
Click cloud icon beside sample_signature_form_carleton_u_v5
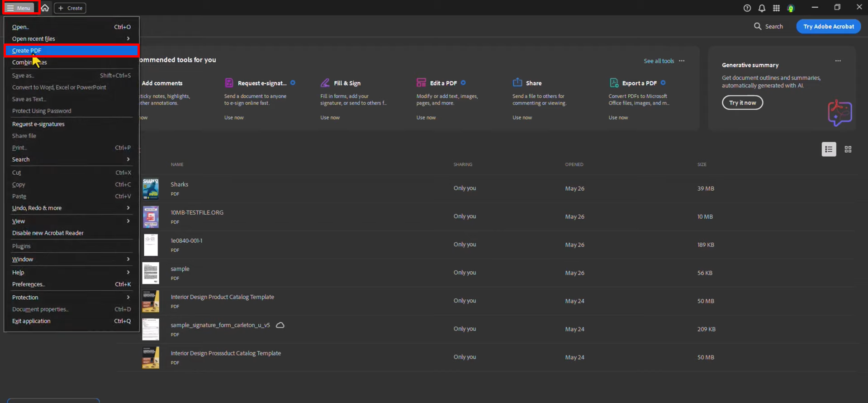[x=280, y=325]
